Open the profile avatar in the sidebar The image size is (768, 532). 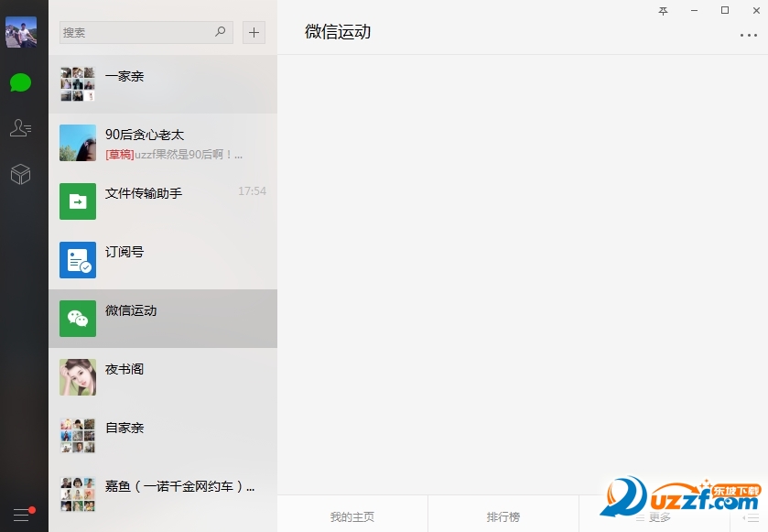[21, 32]
